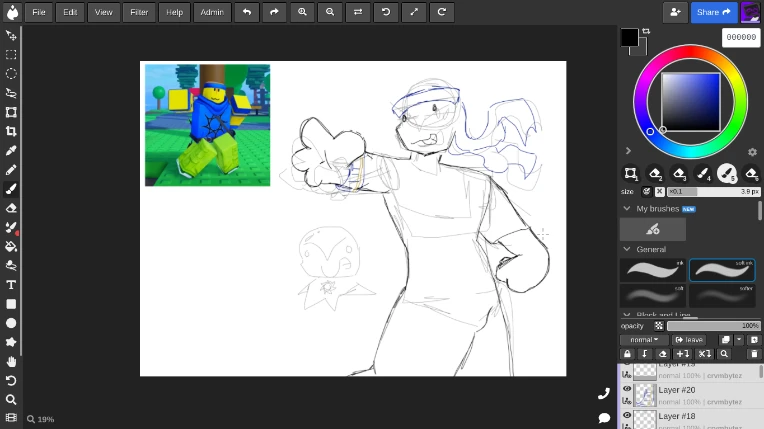Select the ellipse selection tool
The width and height of the screenshot is (764, 429).
point(11,74)
